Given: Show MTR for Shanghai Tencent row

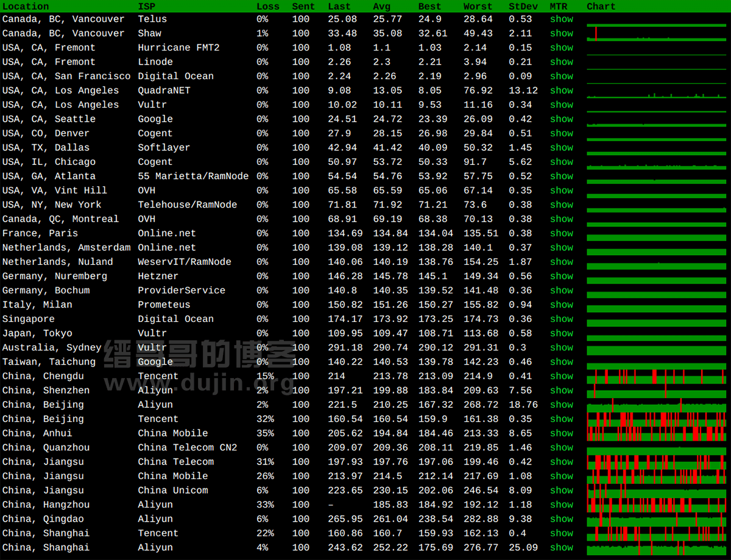Looking at the screenshot, I should point(561,533).
